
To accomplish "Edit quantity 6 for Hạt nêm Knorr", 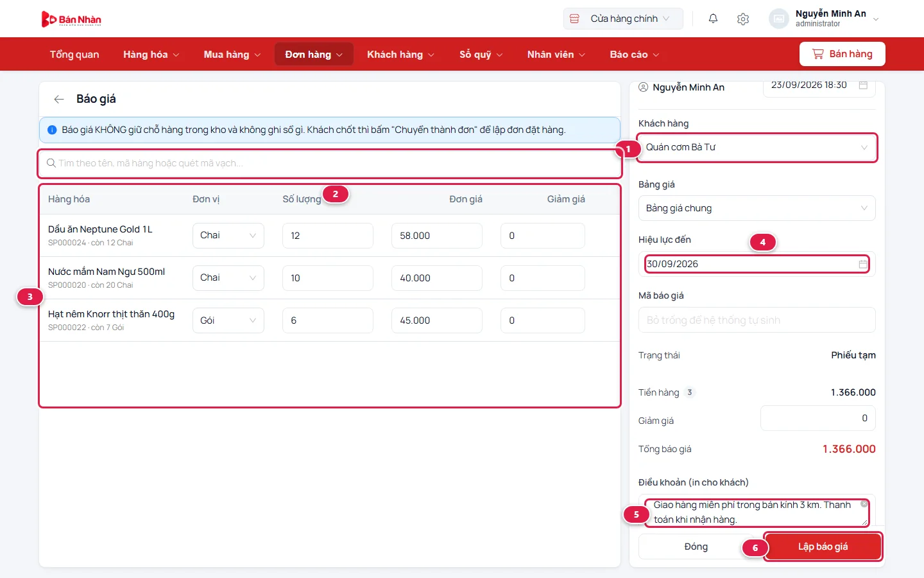I will click(x=328, y=320).
